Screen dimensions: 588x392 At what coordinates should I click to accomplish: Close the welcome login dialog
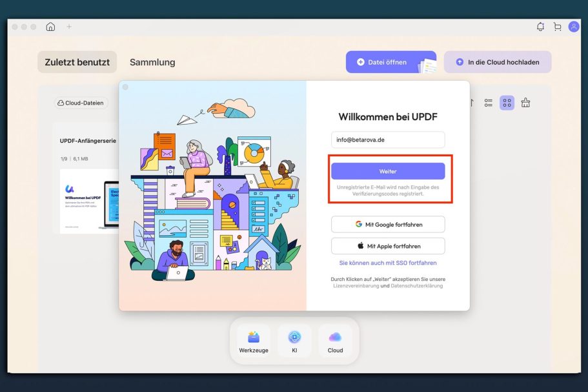pyautogui.click(x=125, y=87)
